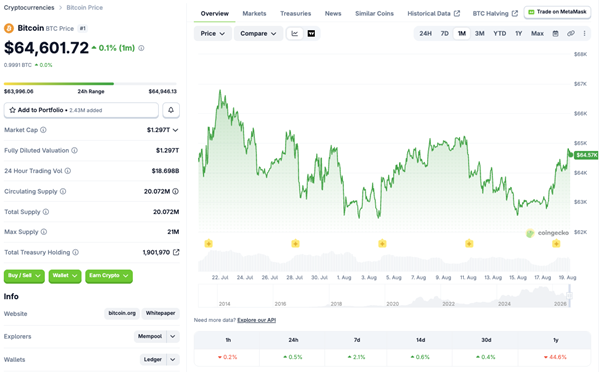This screenshot has height=372, width=602.
Task: Click the historical range slider handle
Action: point(569,296)
